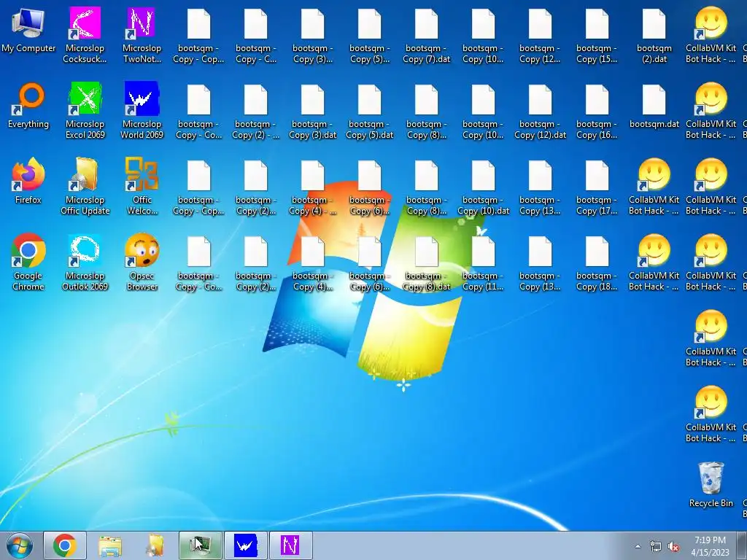The height and width of the screenshot is (560, 747).
Task: Select the bootsqm - Copy (12).dat file
Action: [541, 111]
